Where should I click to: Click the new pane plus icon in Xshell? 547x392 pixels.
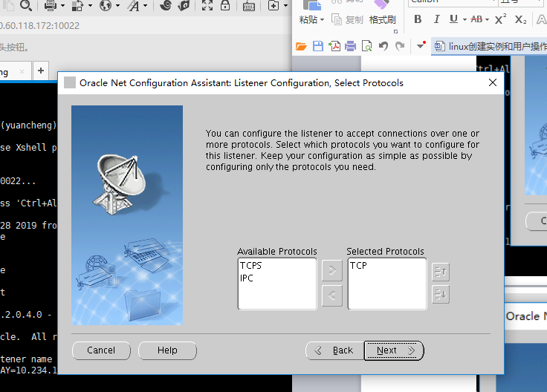[273, 6]
